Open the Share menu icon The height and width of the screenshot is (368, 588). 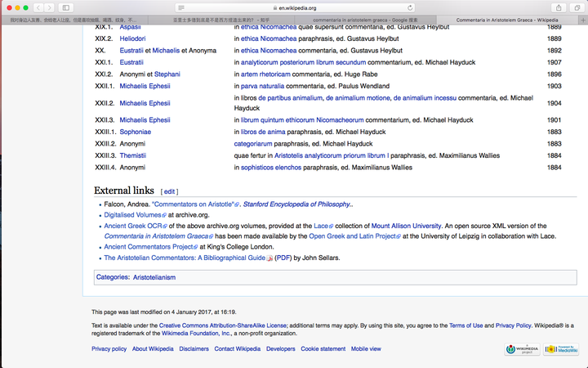559,7
